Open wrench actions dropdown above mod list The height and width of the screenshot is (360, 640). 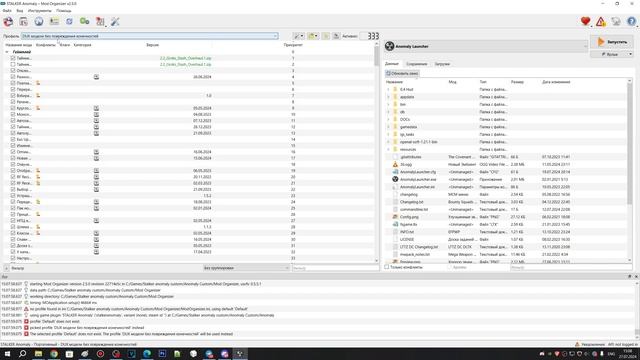(299, 36)
